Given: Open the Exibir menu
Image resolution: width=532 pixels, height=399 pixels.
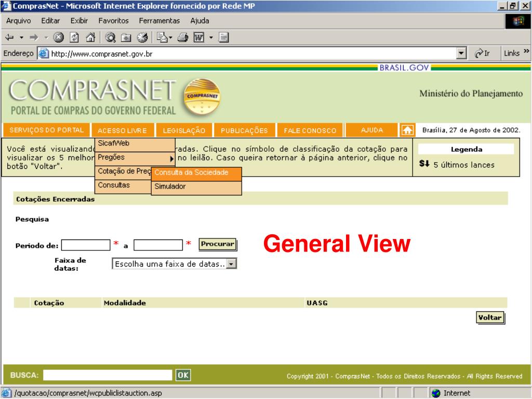Looking at the screenshot, I should pyautogui.click(x=79, y=21).
